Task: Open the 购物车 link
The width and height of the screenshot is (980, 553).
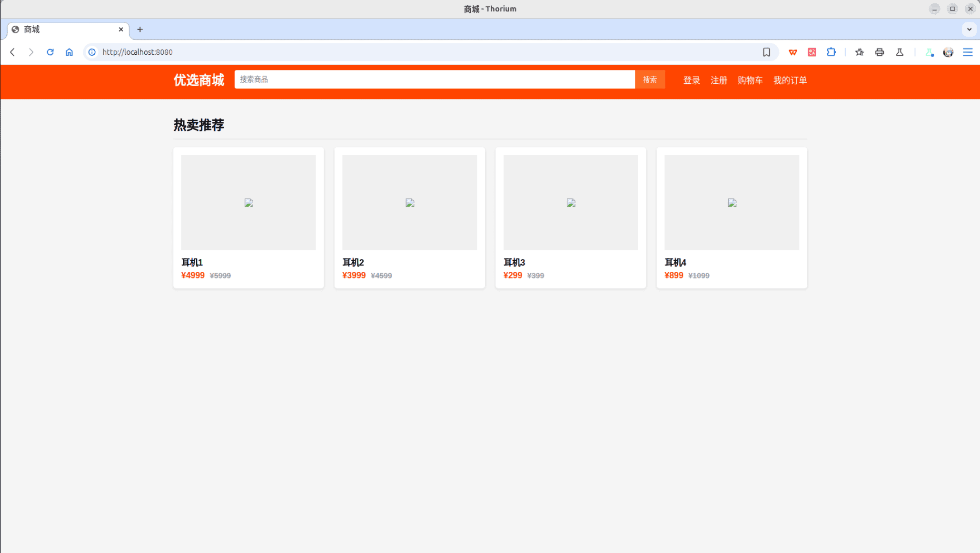Action: [750, 80]
